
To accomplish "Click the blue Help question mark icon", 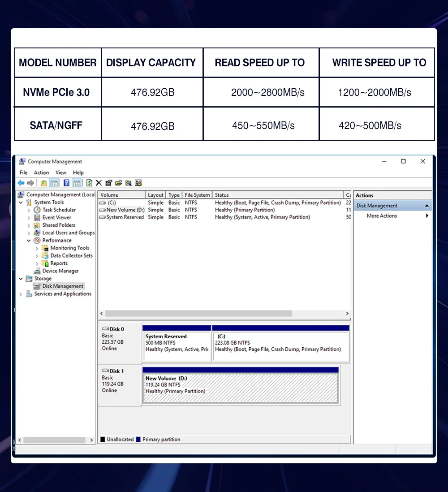I will (66, 183).
